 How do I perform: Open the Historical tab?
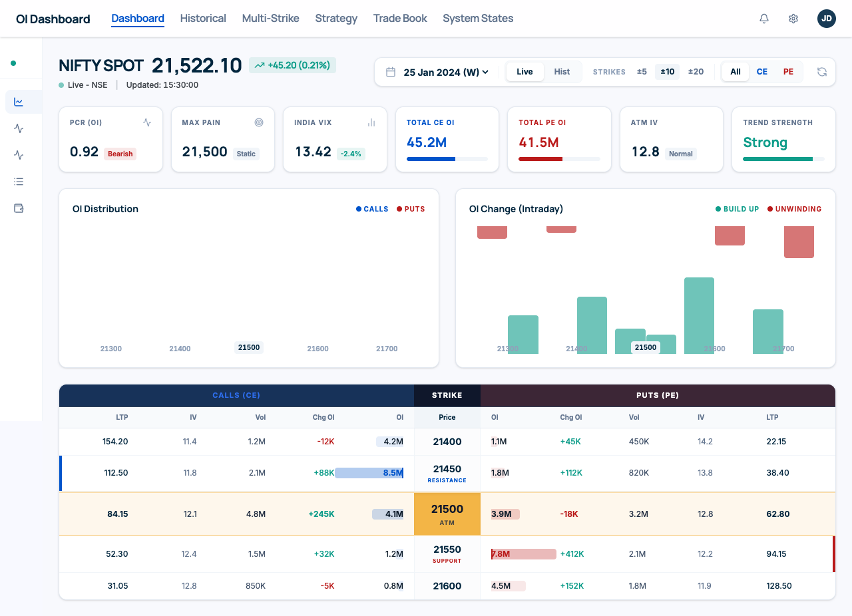[203, 19]
